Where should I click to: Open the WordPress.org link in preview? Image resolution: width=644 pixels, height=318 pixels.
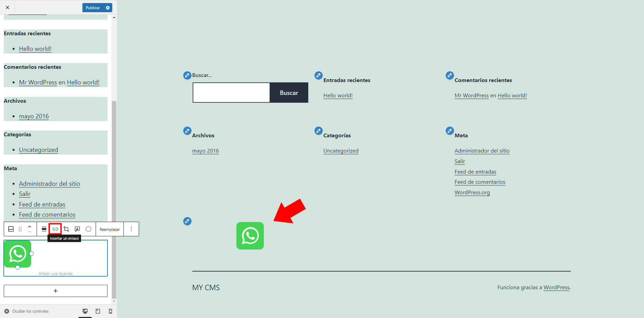click(472, 193)
